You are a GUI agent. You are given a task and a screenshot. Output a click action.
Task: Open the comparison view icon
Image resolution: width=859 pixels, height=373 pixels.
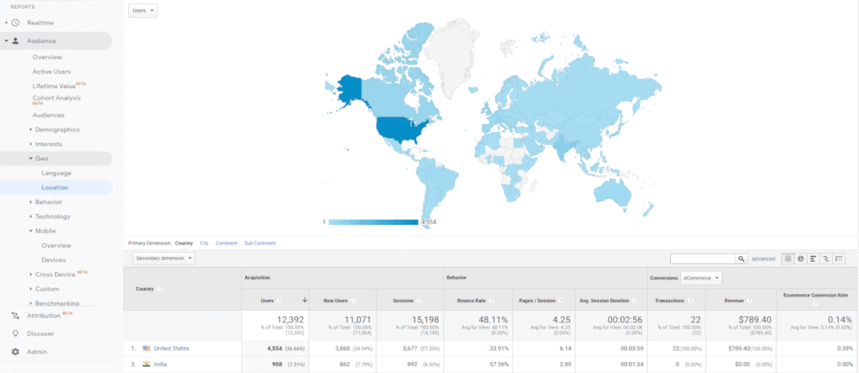pos(826,259)
